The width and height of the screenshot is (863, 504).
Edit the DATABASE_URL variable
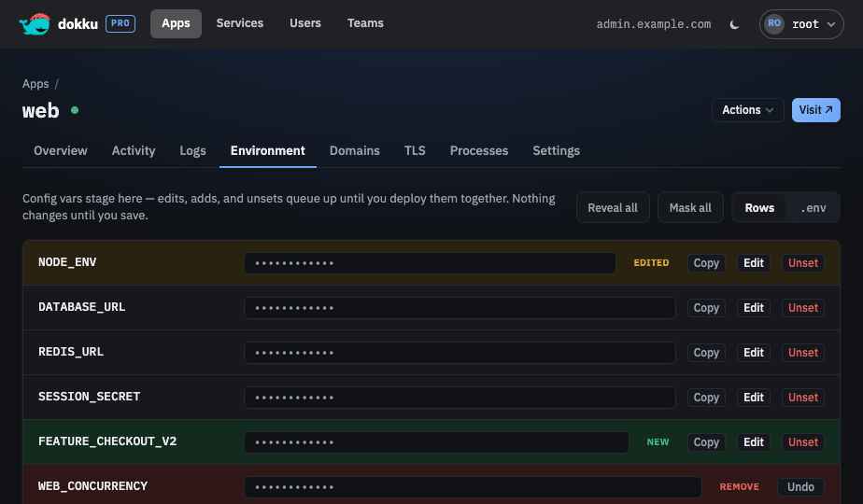pos(754,308)
